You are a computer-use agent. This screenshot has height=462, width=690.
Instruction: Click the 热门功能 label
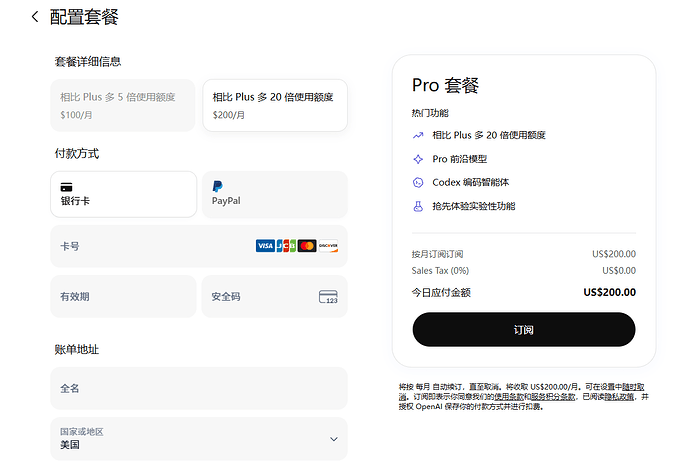(430, 113)
